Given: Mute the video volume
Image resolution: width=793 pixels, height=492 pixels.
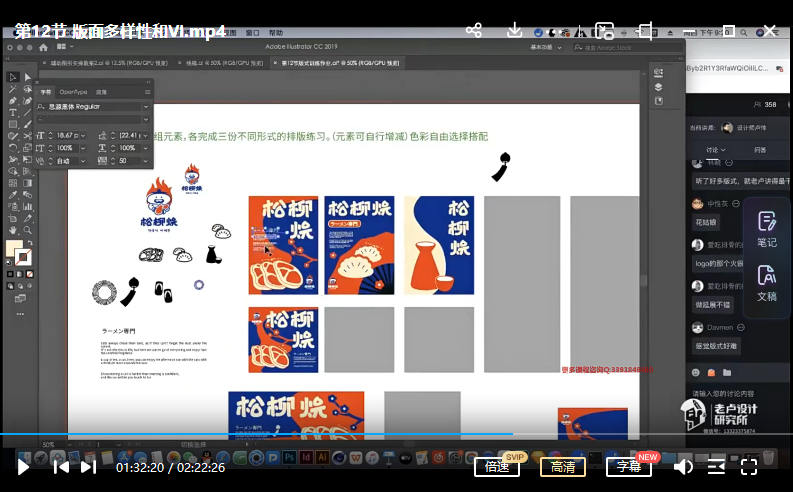Looking at the screenshot, I should click(x=683, y=466).
